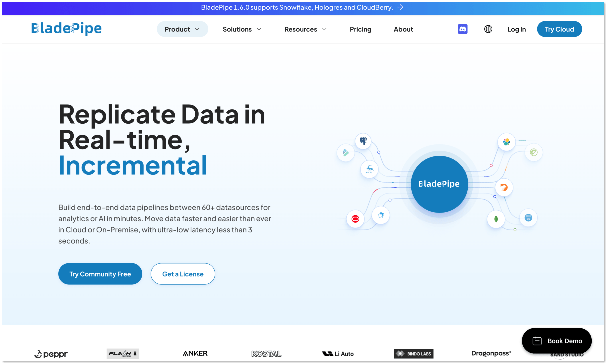Expand the Resources dropdown menu
Image resolution: width=607 pixels, height=364 pixels.
pyautogui.click(x=305, y=29)
